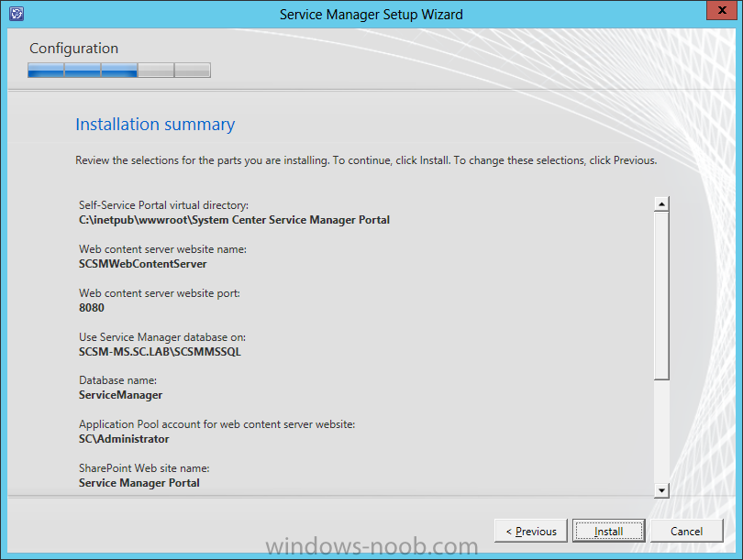Cancel the setup wizard
The width and height of the screenshot is (743, 560).
click(x=687, y=531)
